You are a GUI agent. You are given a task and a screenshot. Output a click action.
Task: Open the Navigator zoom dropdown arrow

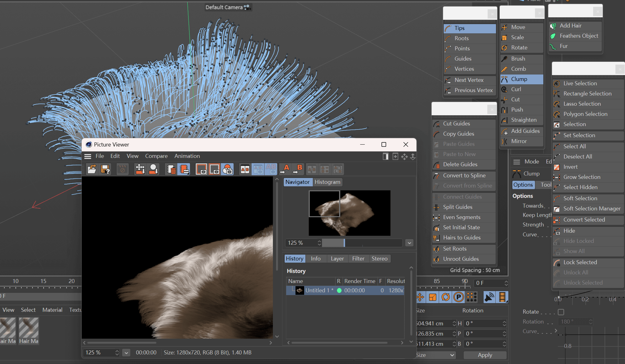click(409, 243)
